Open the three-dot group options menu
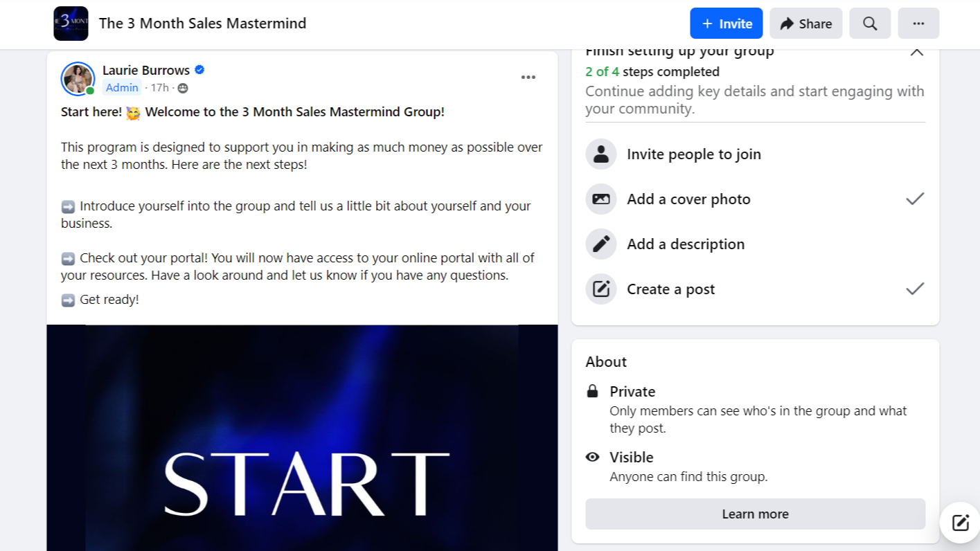980x551 pixels. (x=918, y=24)
